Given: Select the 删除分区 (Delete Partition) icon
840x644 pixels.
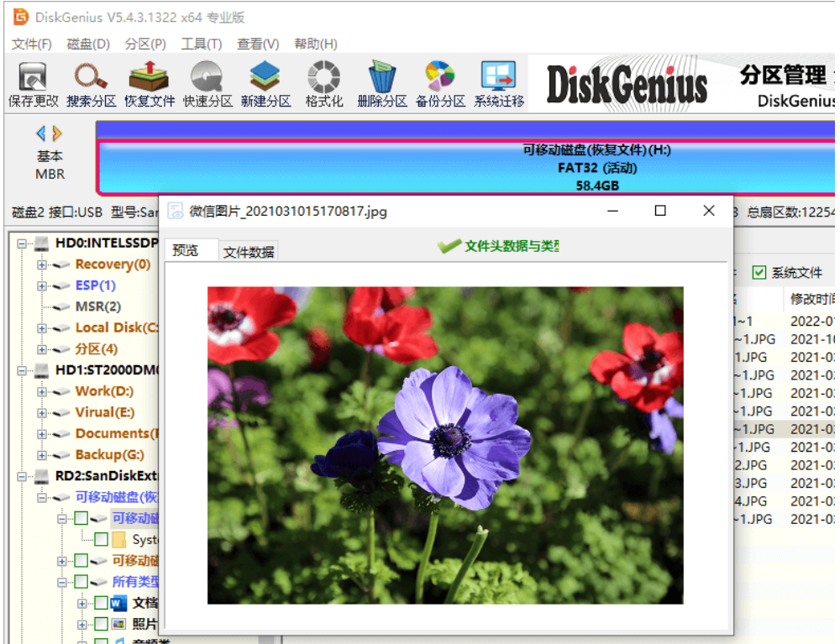Looking at the screenshot, I should coord(382,82).
